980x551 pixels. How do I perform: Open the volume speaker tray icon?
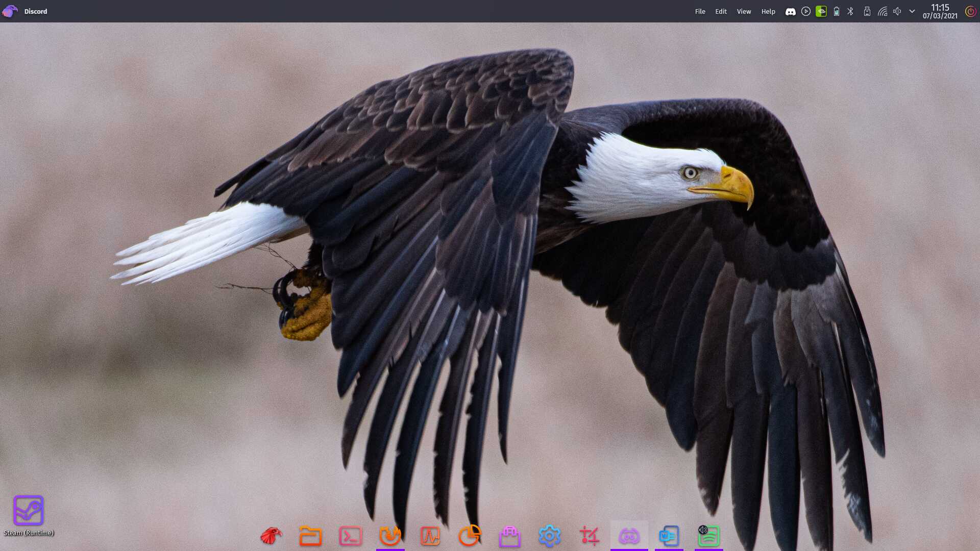click(x=897, y=11)
